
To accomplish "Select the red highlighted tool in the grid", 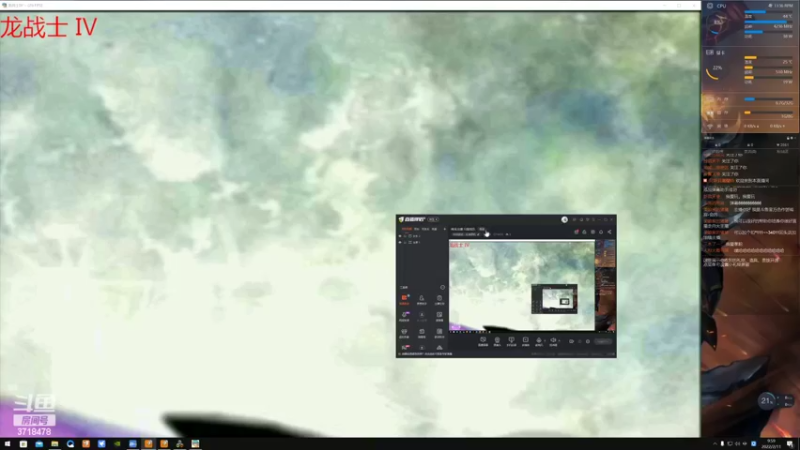I will (x=405, y=299).
